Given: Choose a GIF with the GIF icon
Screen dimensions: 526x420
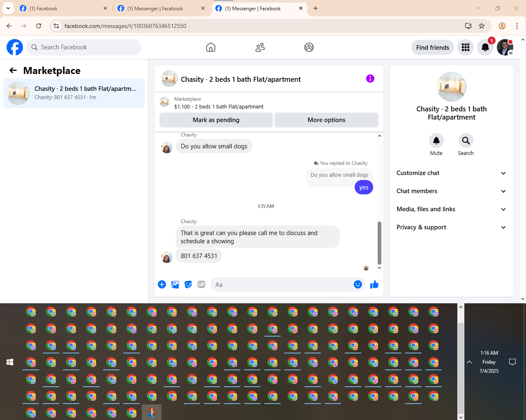Looking at the screenshot, I should coord(201,284).
